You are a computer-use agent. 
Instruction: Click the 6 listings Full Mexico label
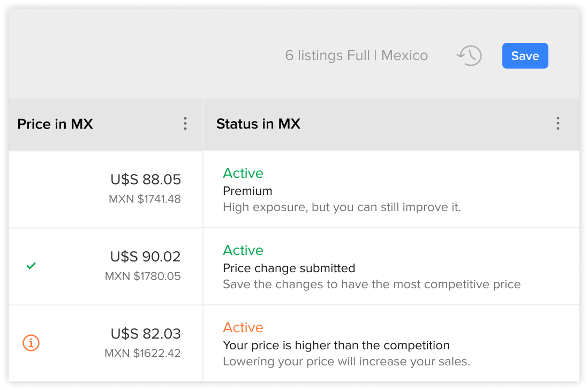pyautogui.click(x=356, y=55)
